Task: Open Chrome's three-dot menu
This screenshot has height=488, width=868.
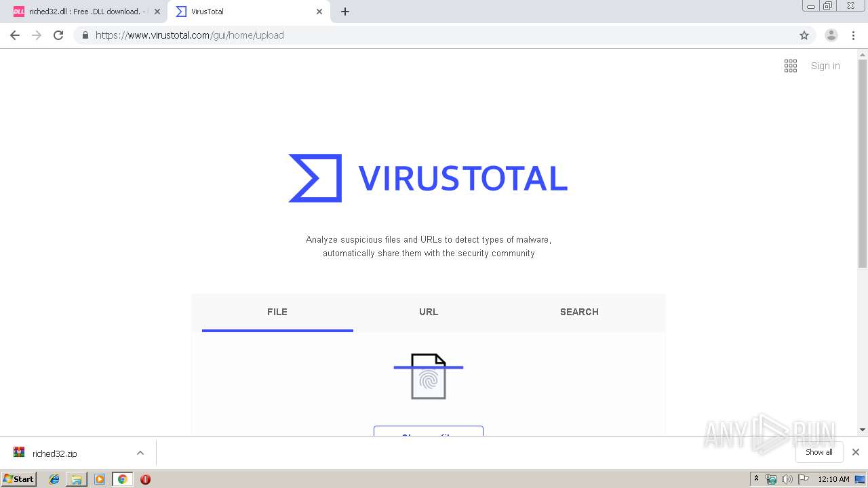Action: point(853,35)
